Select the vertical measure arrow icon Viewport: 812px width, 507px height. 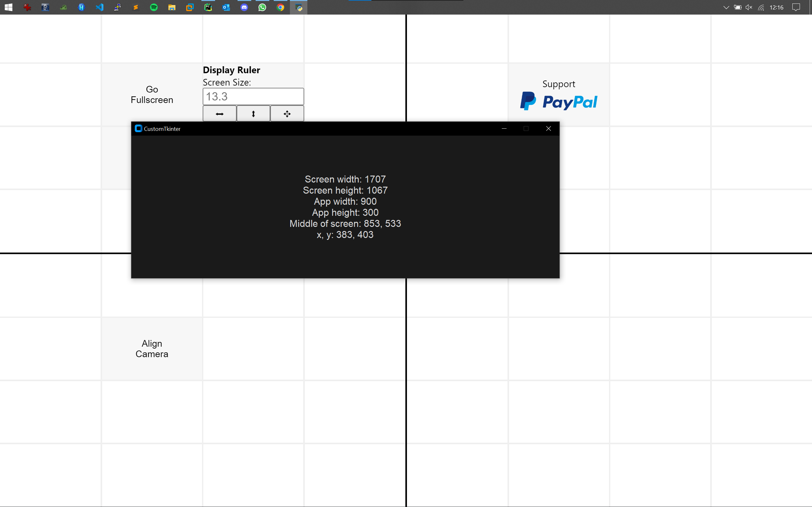point(253,113)
